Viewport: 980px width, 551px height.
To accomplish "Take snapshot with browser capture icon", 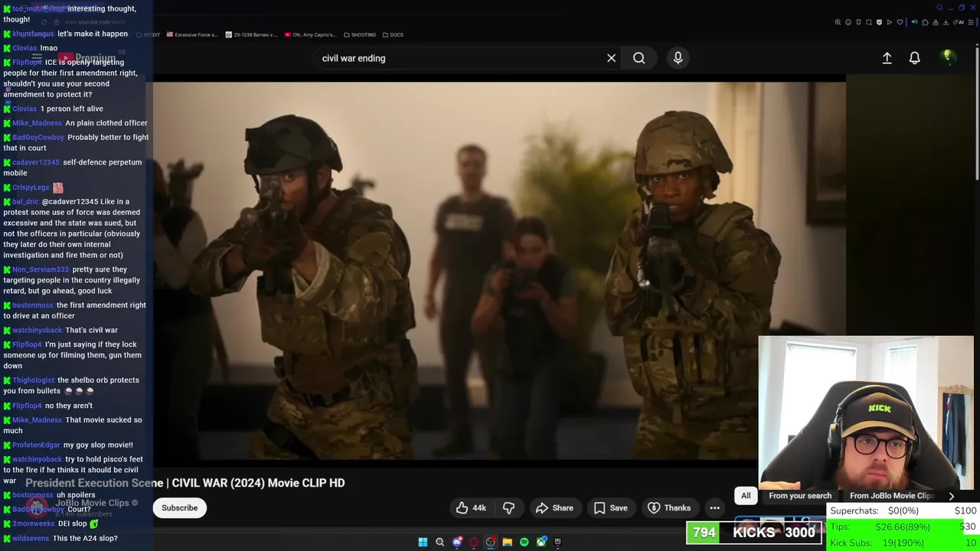I will pos(869,22).
